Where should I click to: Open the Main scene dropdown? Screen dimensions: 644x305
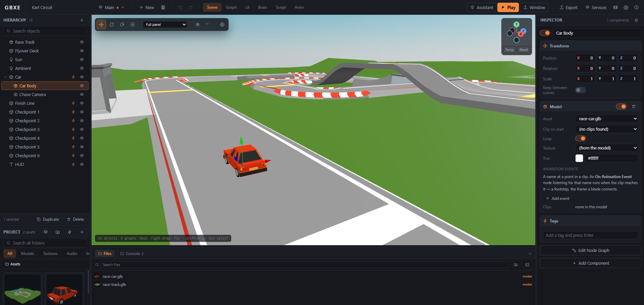click(111, 7)
